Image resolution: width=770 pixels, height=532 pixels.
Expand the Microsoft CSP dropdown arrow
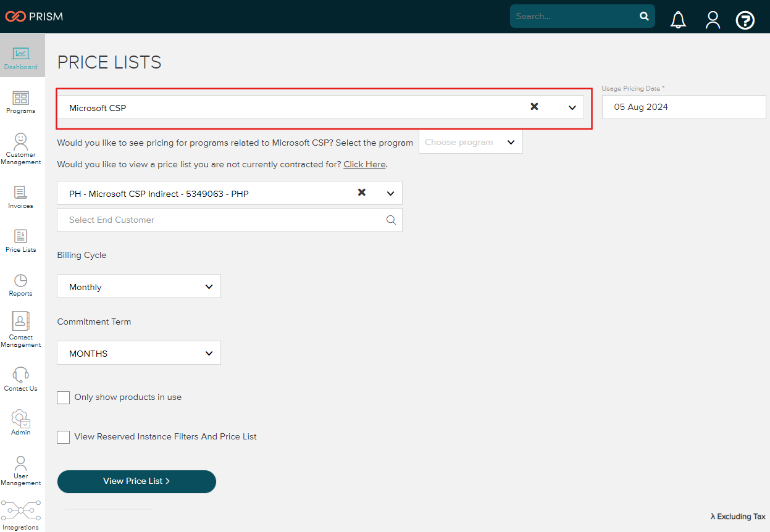point(572,108)
